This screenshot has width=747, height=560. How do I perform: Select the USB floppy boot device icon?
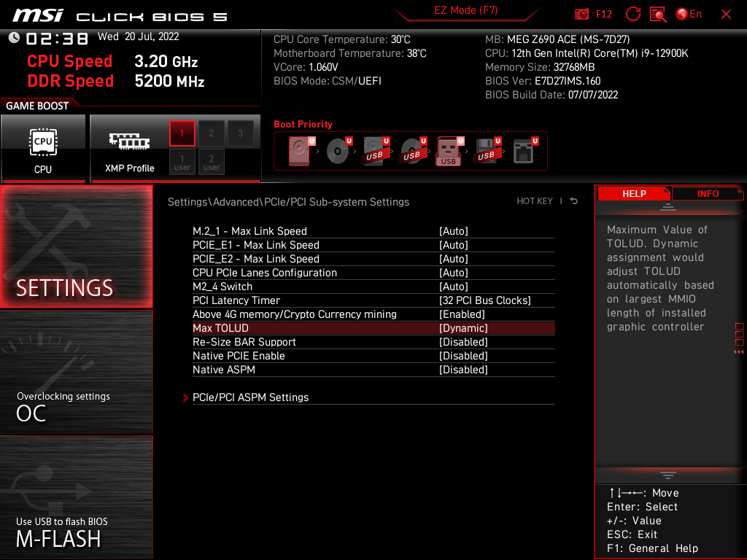487,151
